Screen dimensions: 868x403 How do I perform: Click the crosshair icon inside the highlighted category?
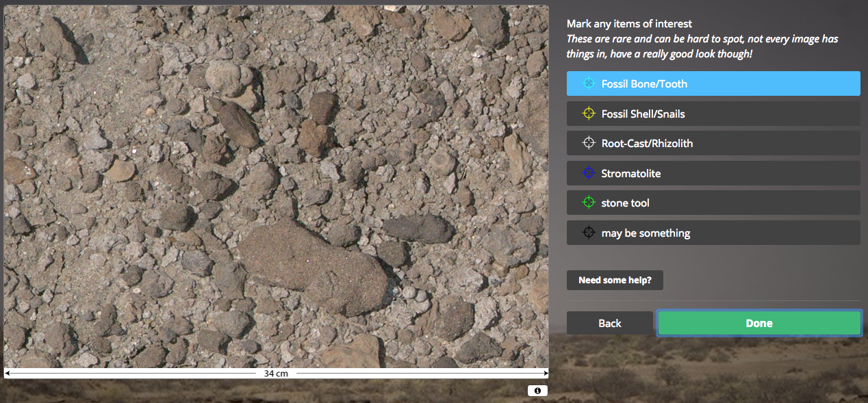[589, 83]
